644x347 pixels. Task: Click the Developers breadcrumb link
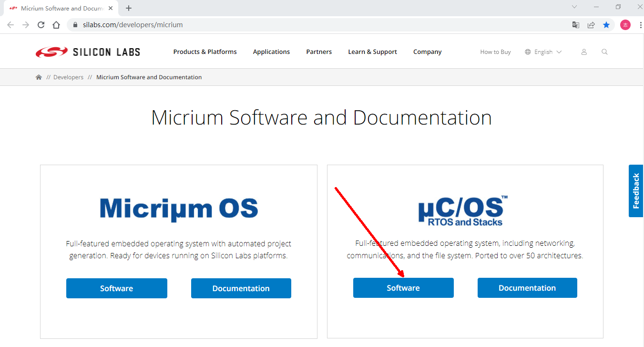pyautogui.click(x=68, y=77)
